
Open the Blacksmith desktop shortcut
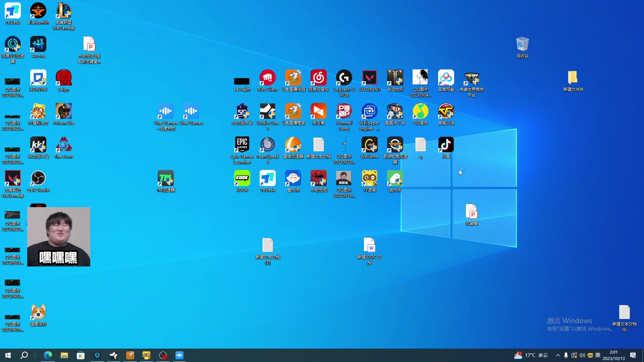[x=38, y=14]
